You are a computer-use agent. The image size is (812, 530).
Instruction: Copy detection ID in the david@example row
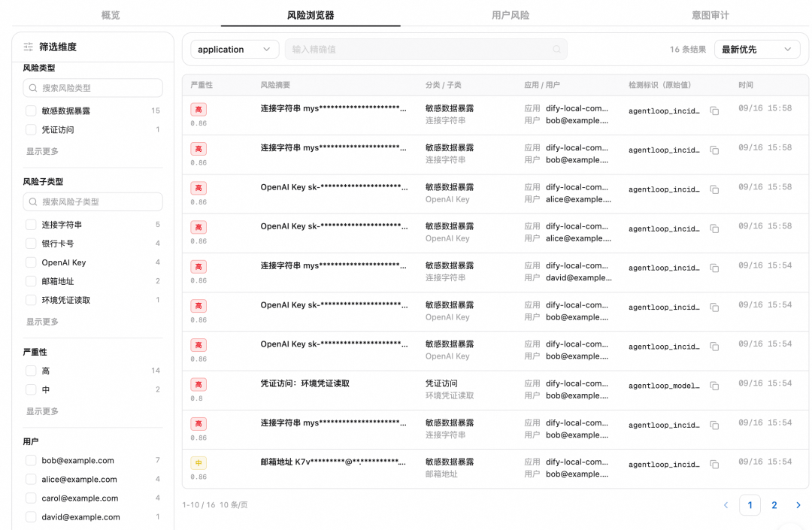click(x=714, y=268)
